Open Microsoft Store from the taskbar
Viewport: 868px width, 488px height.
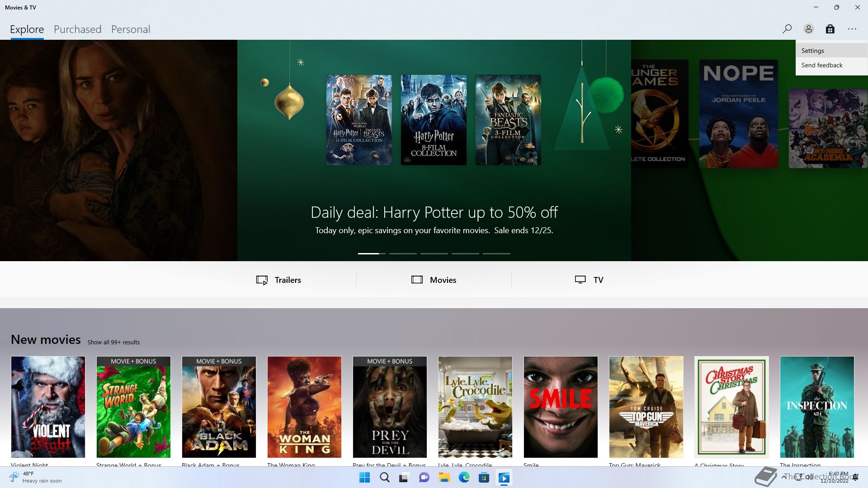[484, 478]
